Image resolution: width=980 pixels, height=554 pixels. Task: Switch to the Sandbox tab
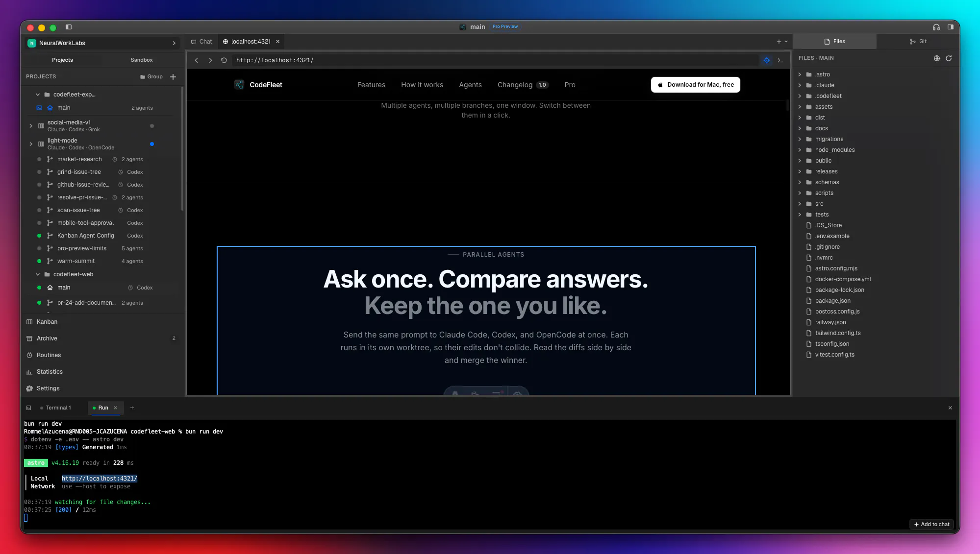coord(142,60)
